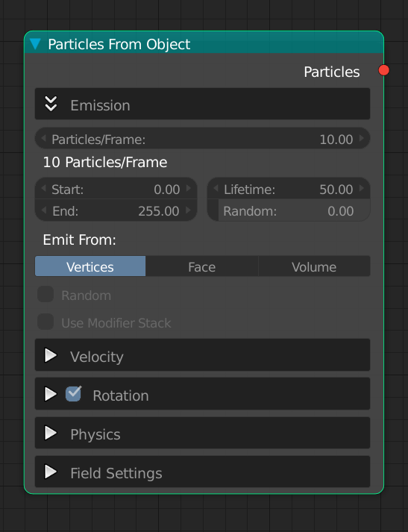Expand the Field Settings panel

click(x=51, y=472)
